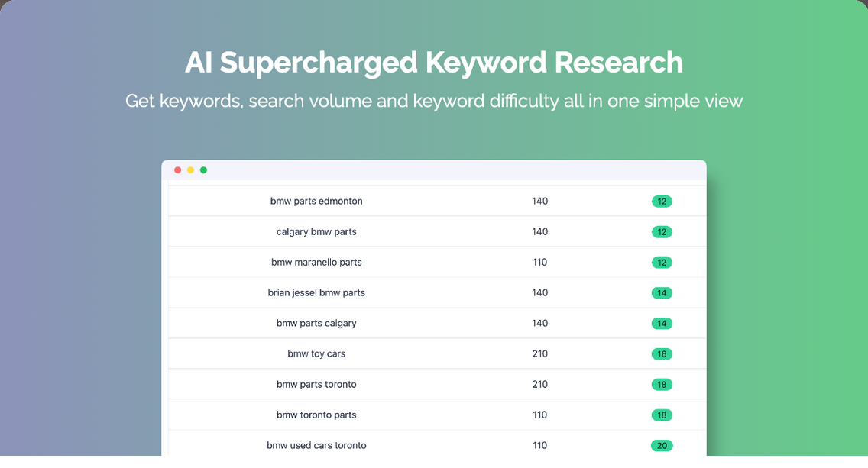This screenshot has width=868, height=468.
Task: Click the 'AI Supercharged Keyword Research' heading
Action: (x=434, y=63)
